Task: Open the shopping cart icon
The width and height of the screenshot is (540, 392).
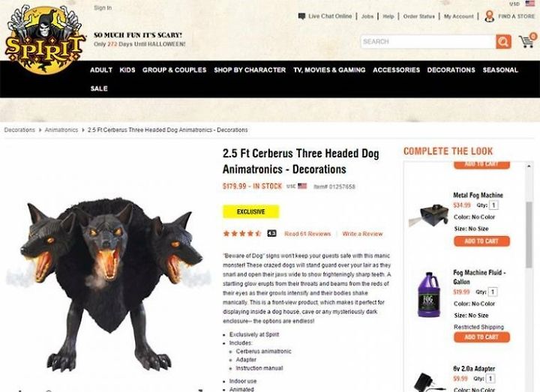Action: point(527,41)
